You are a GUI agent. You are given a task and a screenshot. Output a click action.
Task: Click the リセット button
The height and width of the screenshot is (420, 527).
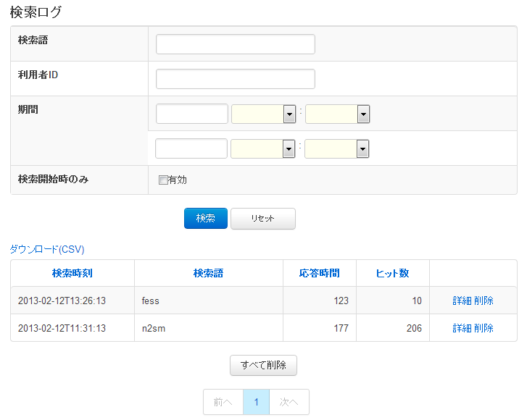point(263,219)
